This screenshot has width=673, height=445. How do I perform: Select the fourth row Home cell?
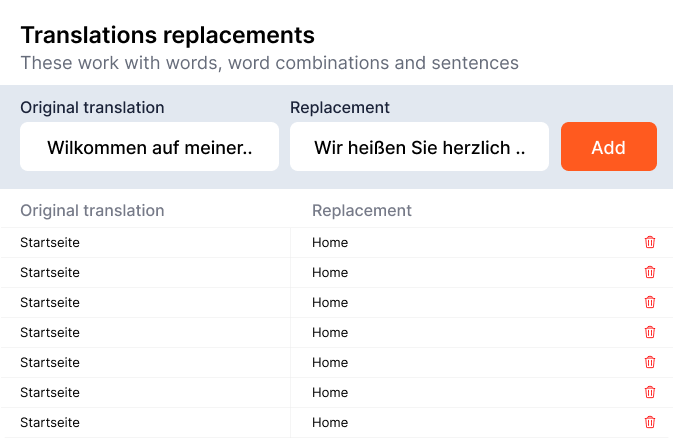330,332
